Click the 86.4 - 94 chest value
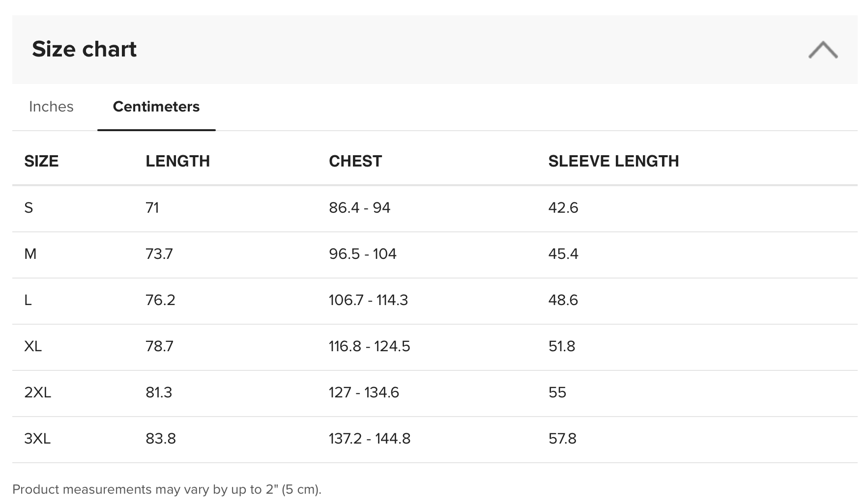This screenshot has height=503, width=868. coord(359,208)
